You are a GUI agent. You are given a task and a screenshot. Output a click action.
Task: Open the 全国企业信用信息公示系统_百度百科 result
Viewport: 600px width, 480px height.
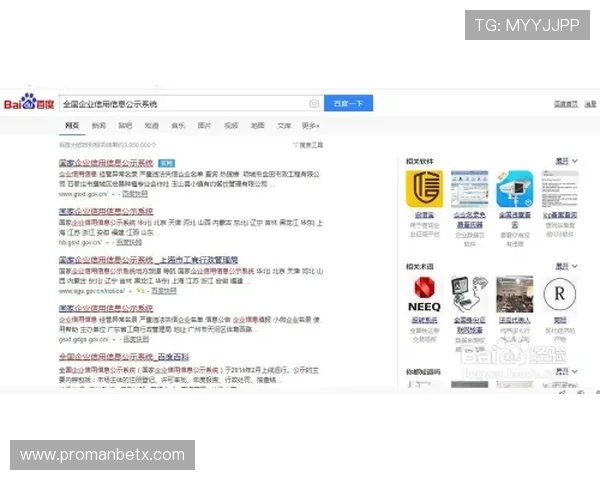[124, 357]
